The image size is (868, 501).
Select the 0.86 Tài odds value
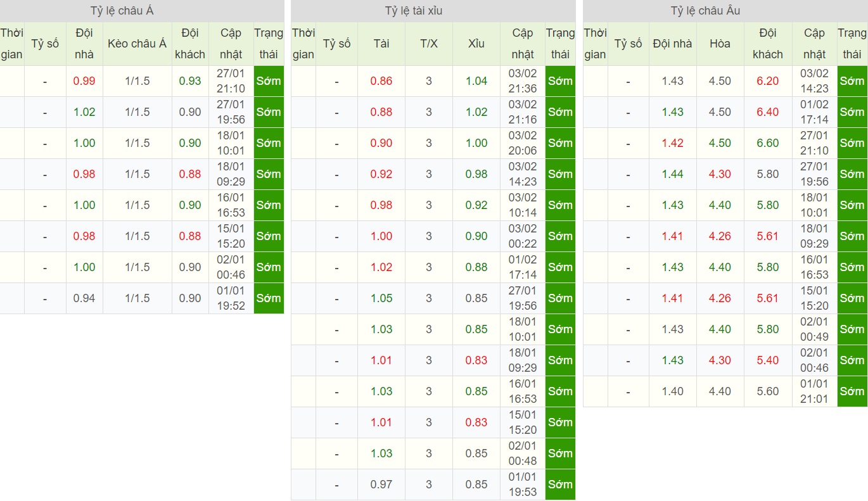[381, 81]
